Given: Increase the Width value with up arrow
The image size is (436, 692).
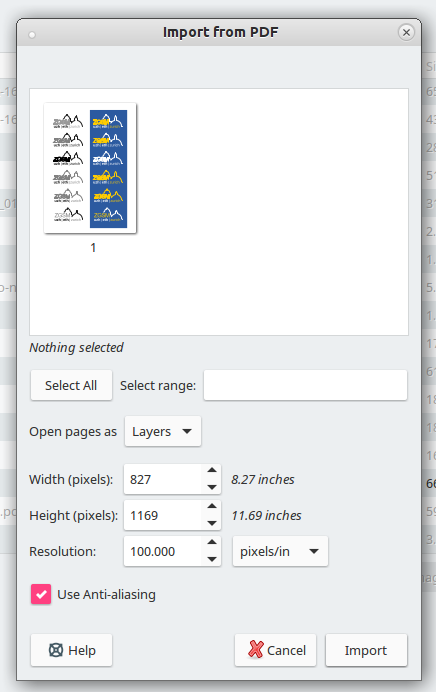Looking at the screenshot, I should tap(212, 471).
